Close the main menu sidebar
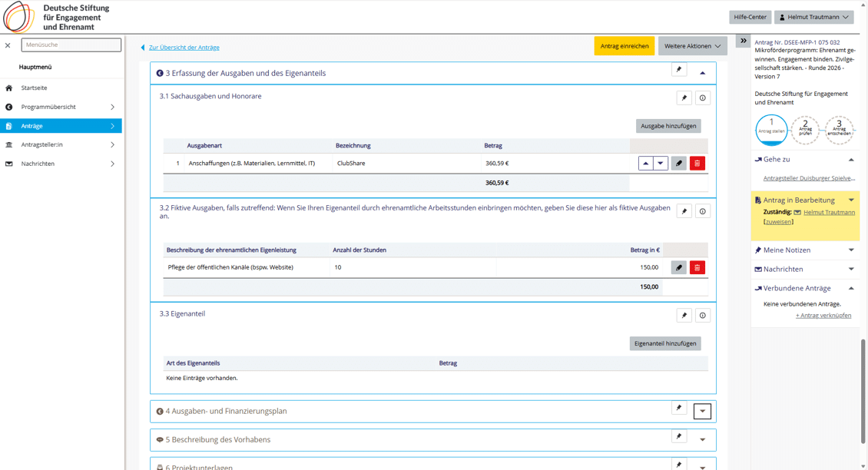The width and height of the screenshot is (868, 470). click(8, 45)
